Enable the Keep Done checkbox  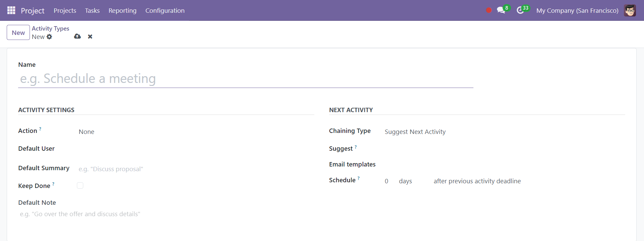pos(80,185)
